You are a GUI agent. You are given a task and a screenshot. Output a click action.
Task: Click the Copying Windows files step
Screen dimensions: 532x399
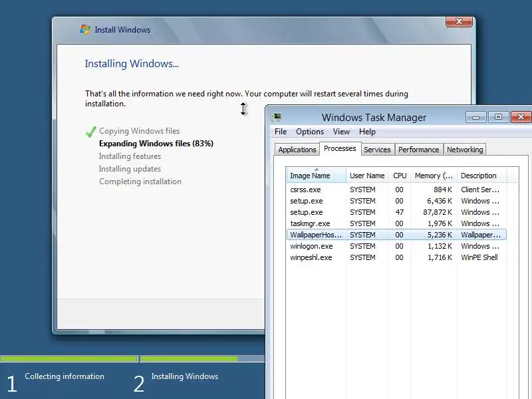(x=139, y=131)
